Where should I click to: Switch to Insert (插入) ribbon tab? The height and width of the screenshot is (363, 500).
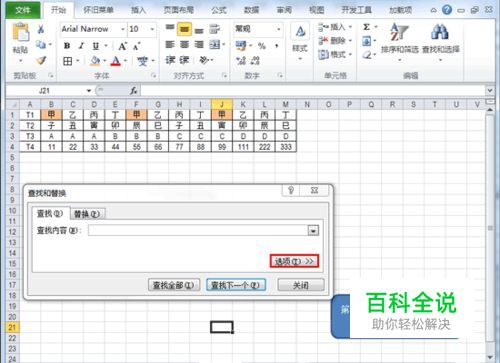coord(139,10)
